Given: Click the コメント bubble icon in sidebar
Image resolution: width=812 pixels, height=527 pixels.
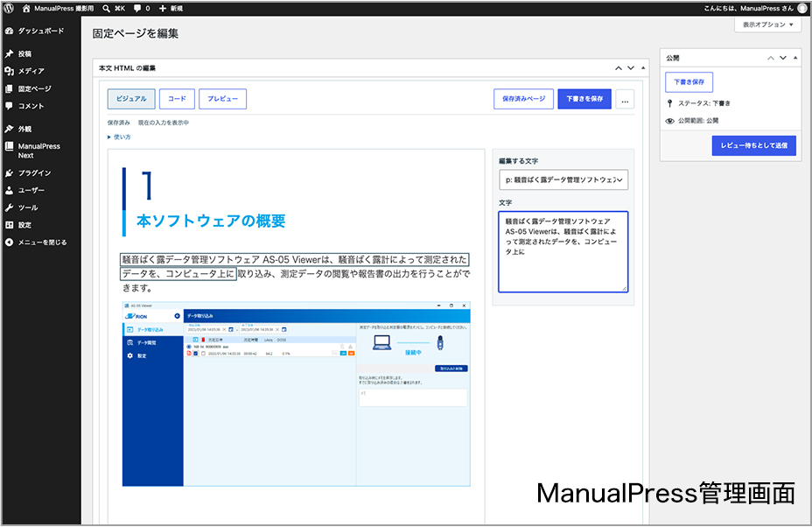Looking at the screenshot, I should 10,106.
